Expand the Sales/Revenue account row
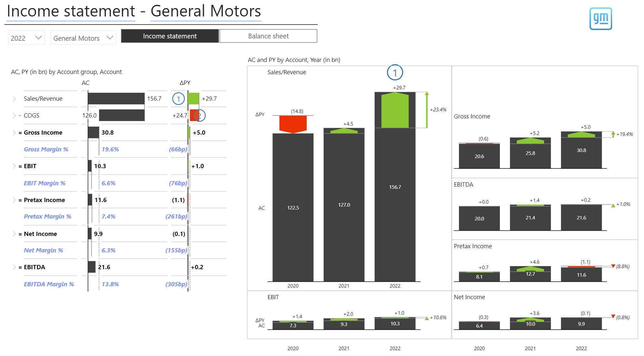 point(14,99)
